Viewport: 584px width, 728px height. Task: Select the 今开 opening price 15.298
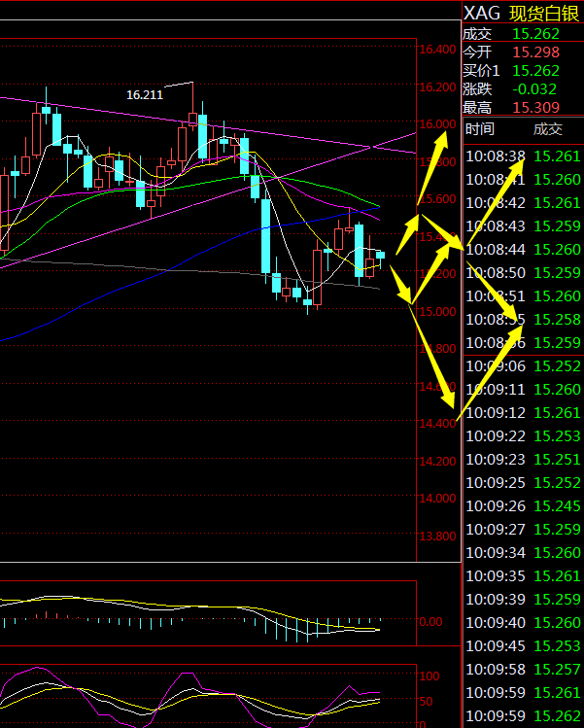(535, 52)
